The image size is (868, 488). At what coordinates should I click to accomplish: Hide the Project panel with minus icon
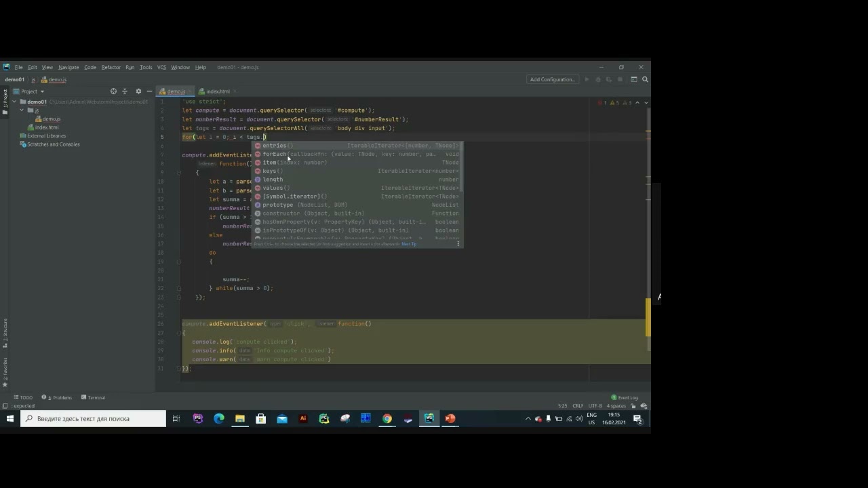click(149, 91)
